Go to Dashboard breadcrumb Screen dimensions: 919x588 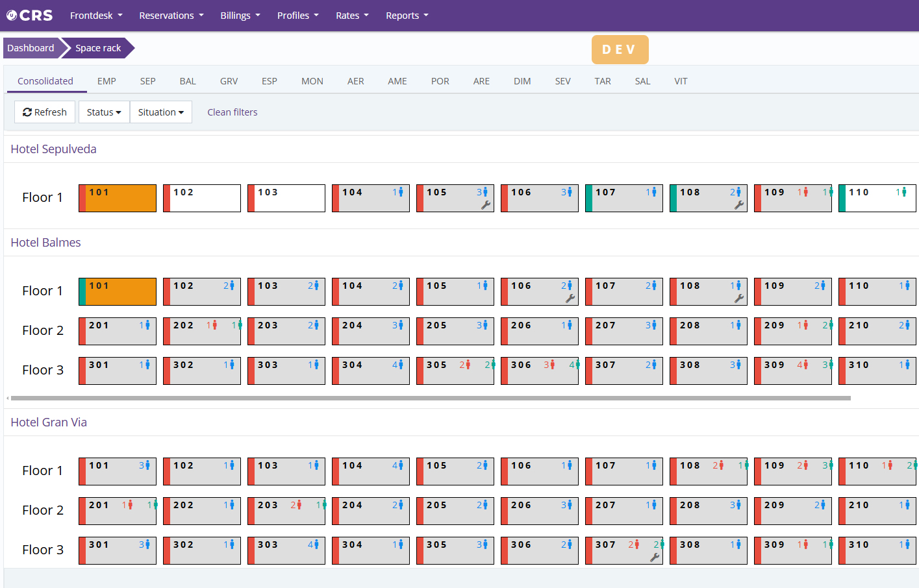pos(31,48)
